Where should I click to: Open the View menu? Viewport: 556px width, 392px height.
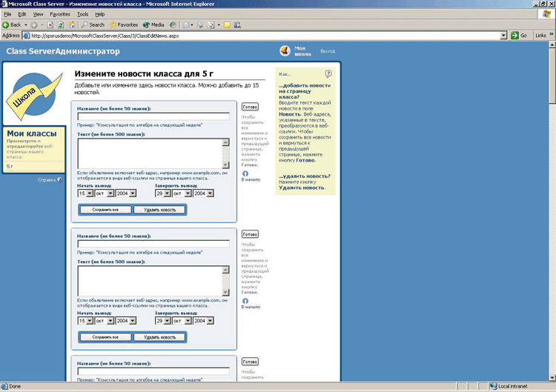pyautogui.click(x=38, y=14)
